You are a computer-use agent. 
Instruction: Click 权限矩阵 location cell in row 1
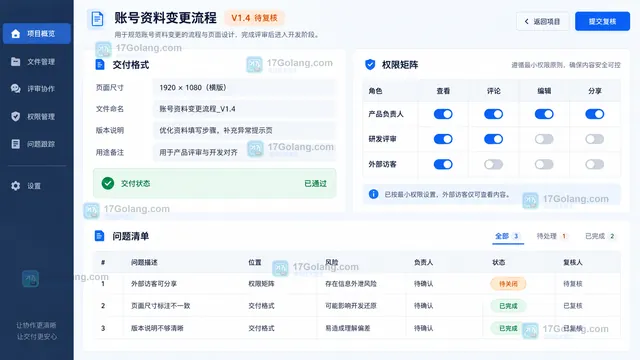click(x=261, y=284)
